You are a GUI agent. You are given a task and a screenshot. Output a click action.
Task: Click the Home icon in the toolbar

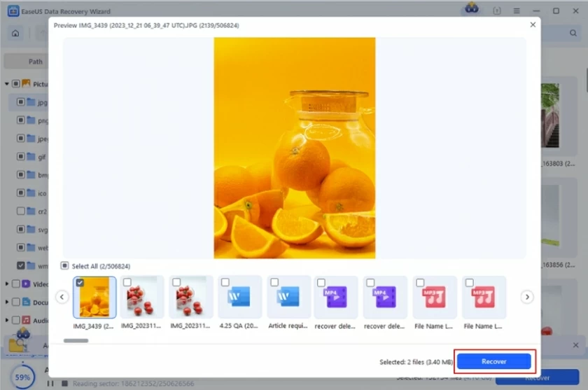(x=15, y=33)
